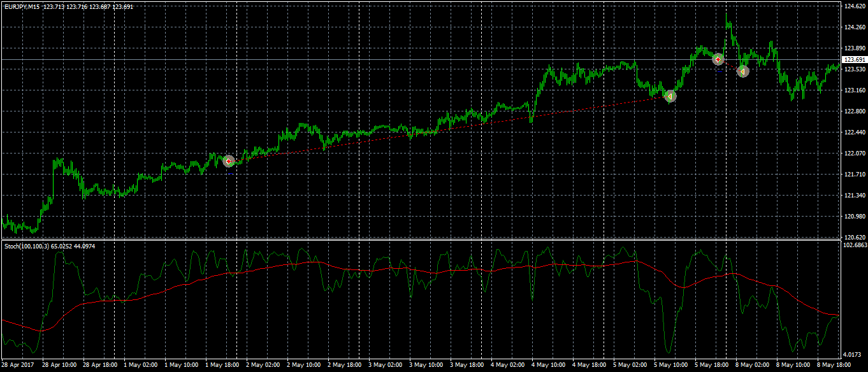Click the EURJPY,M15 chart title text
The image size is (868, 372).
(x=22, y=7)
